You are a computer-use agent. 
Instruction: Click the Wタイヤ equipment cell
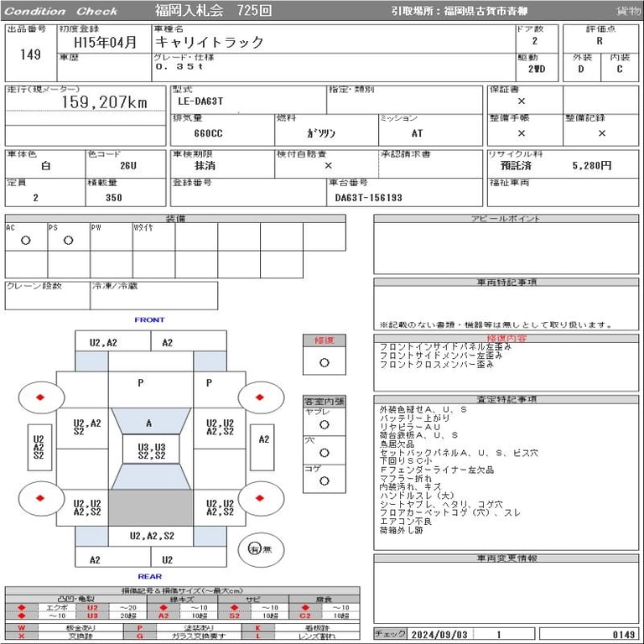154,236
